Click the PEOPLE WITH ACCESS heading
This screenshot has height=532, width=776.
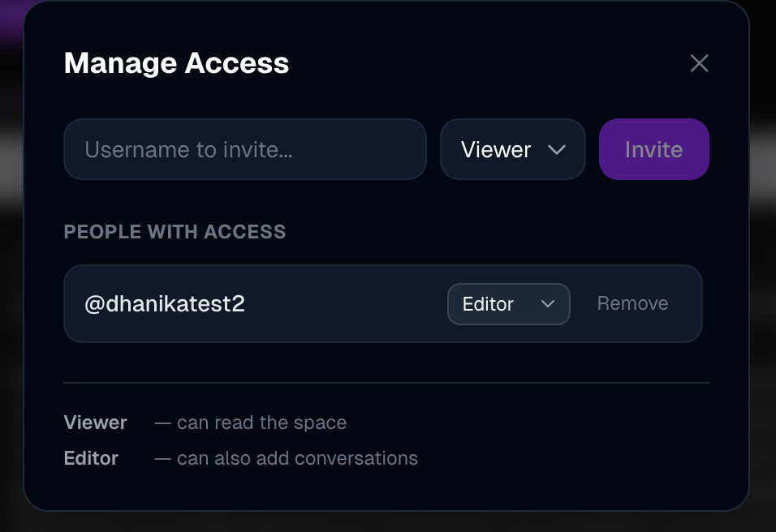[x=175, y=232]
